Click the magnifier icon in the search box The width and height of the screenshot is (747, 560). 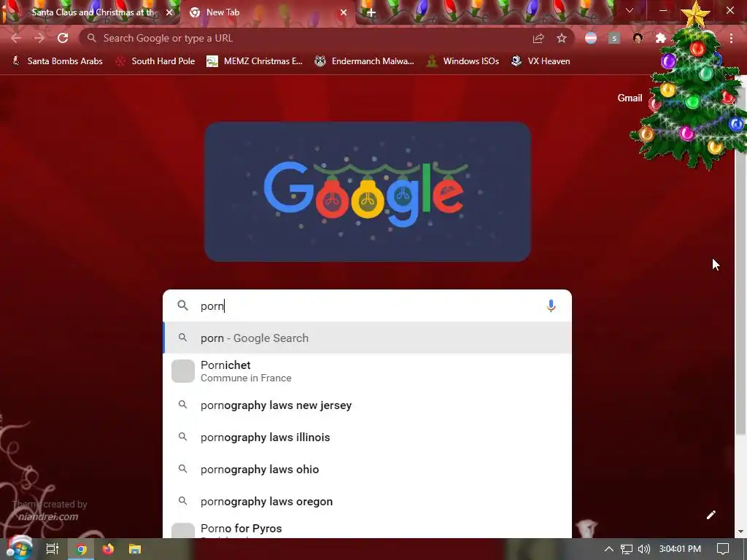(183, 306)
